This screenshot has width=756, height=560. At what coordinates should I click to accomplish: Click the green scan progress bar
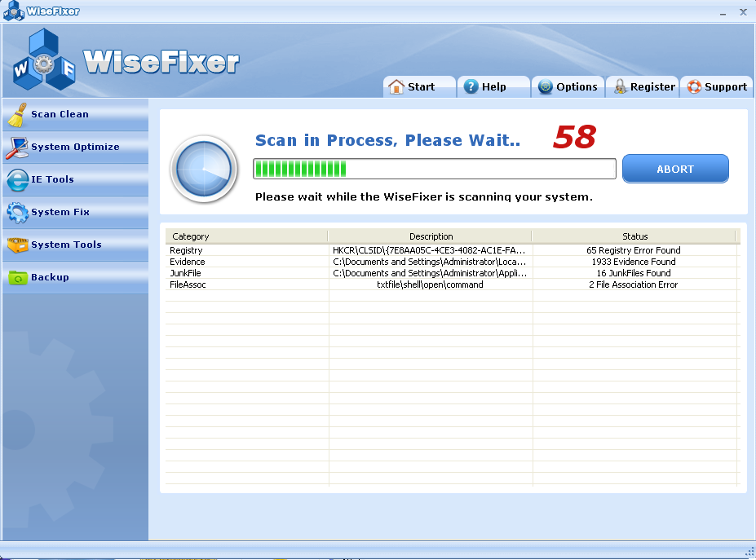click(434, 169)
